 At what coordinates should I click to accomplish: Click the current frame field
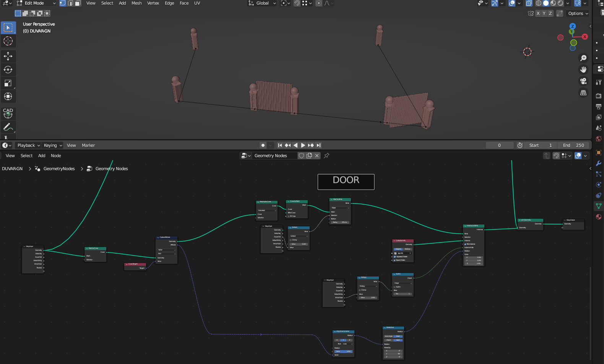[x=499, y=145]
